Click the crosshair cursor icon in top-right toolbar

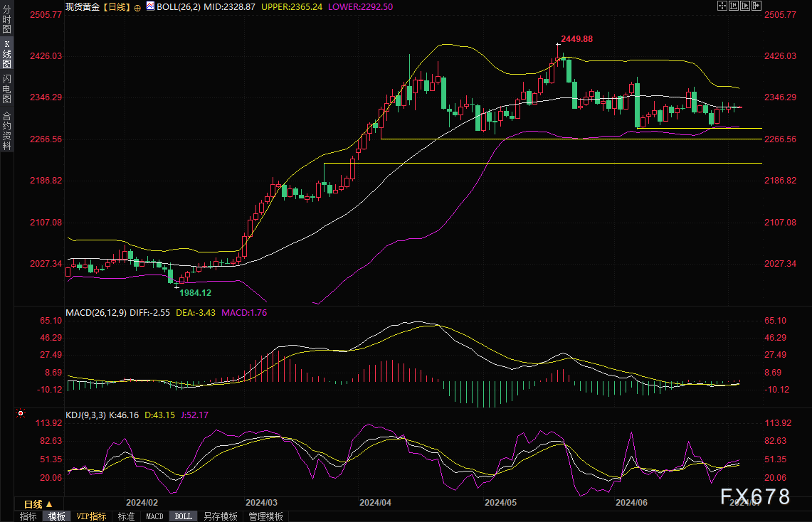[x=723, y=6]
